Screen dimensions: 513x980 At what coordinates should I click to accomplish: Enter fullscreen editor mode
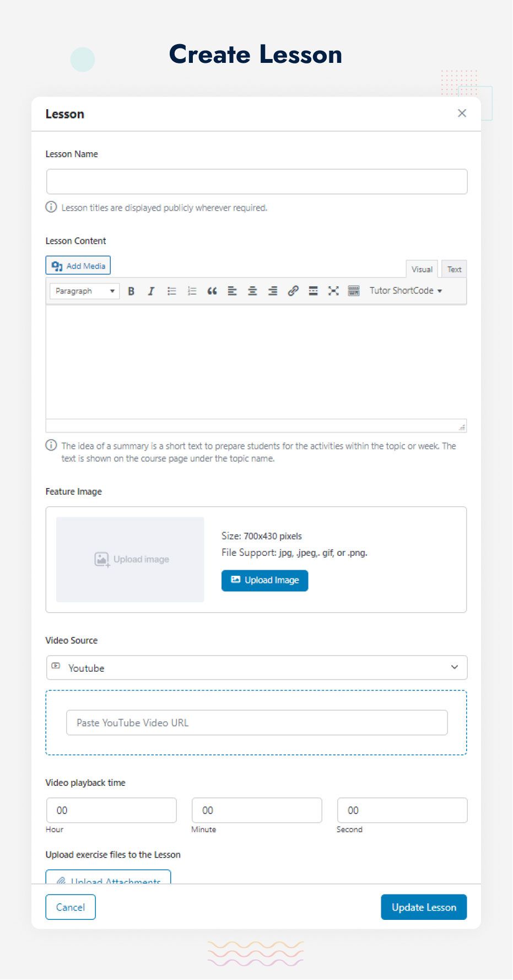pyautogui.click(x=333, y=291)
